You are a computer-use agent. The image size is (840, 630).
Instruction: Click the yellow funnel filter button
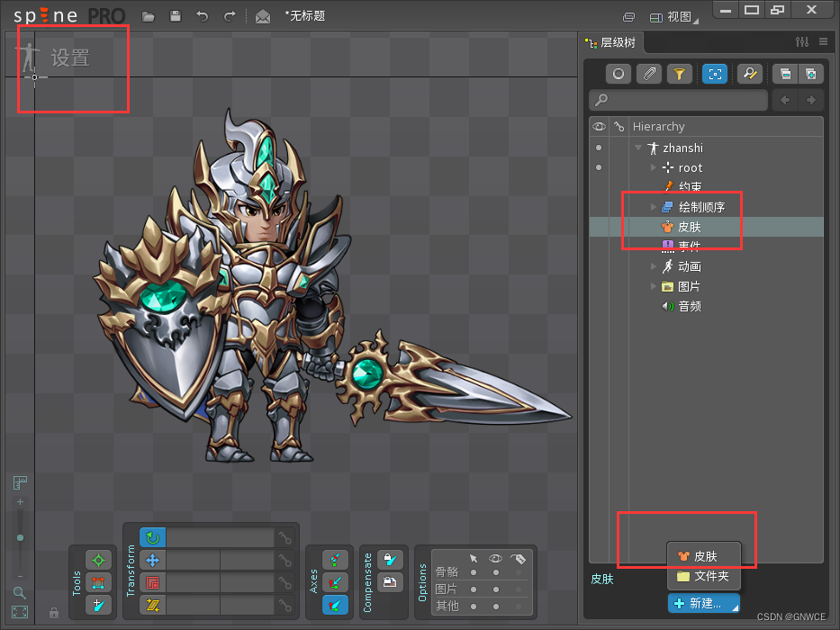679,74
